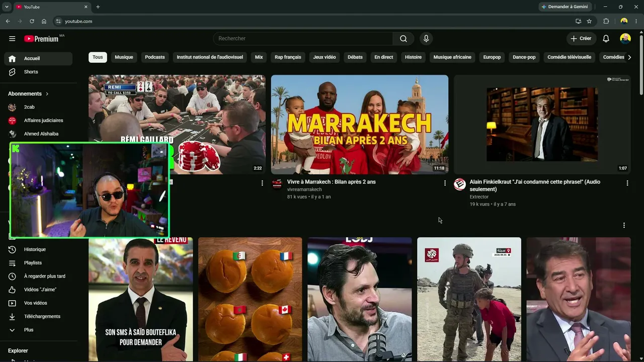The height and width of the screenshot is (362, 644).
Task: Select the Tous filter chip
Action: click(x=98, y=57)
